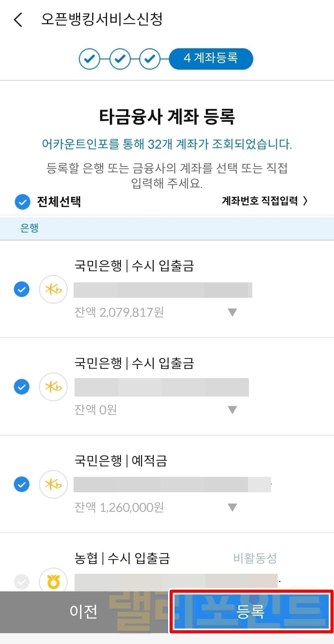334x644 pixels.
Task: Tap the back arrow in the header
Action: tap(18, 20)
